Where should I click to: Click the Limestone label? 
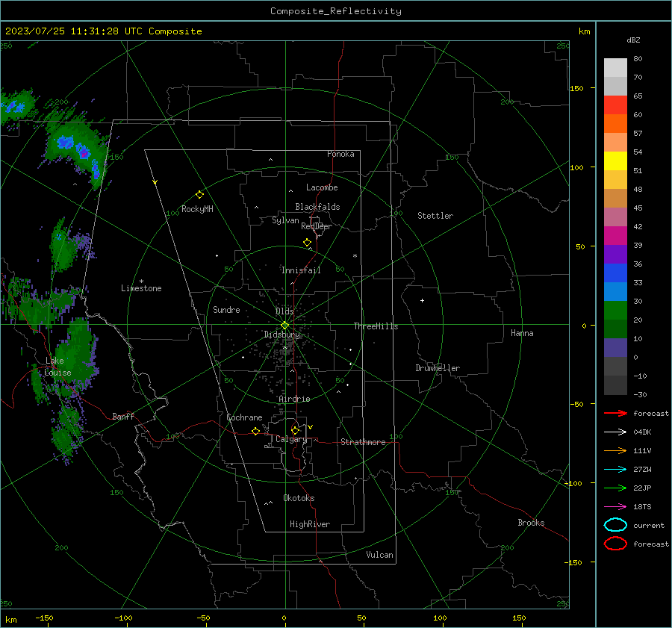point(141,288)
